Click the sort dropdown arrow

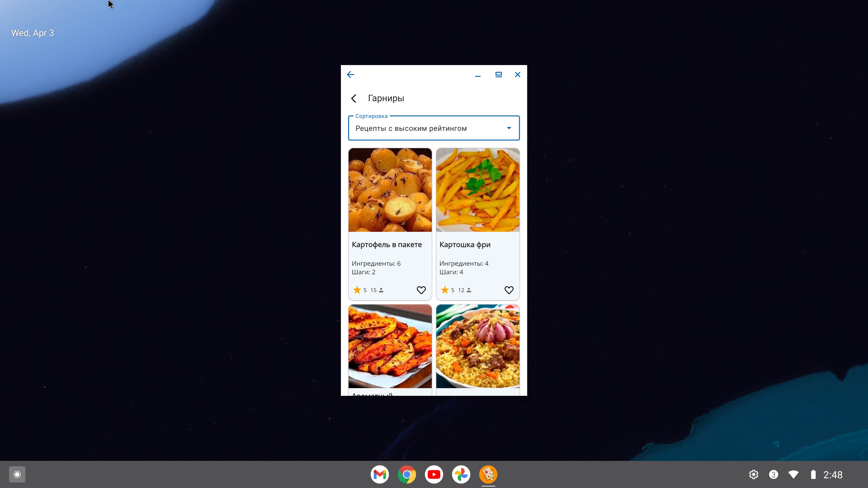coord(509,128)
